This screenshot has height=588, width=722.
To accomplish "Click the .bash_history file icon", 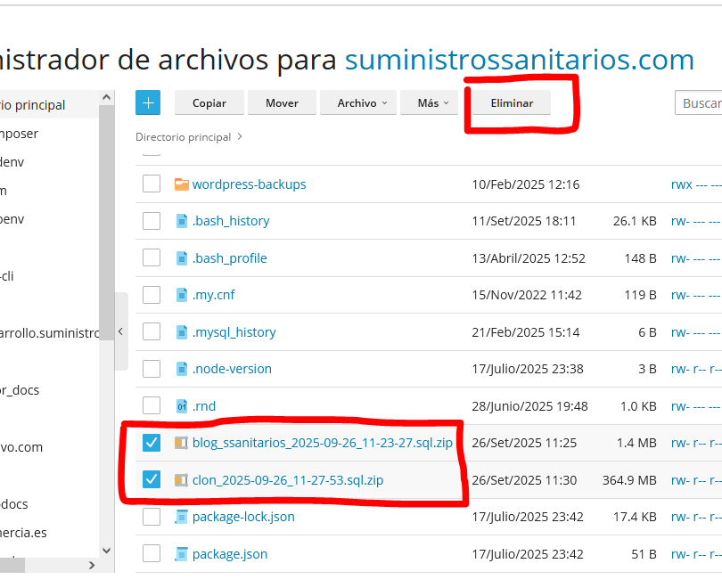I will coord(182,221).
